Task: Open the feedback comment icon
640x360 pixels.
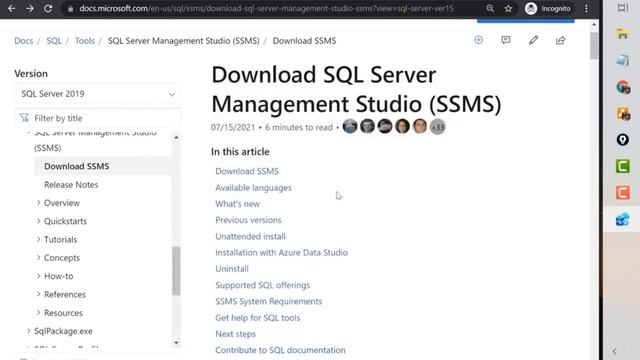Action: [506, 40]
